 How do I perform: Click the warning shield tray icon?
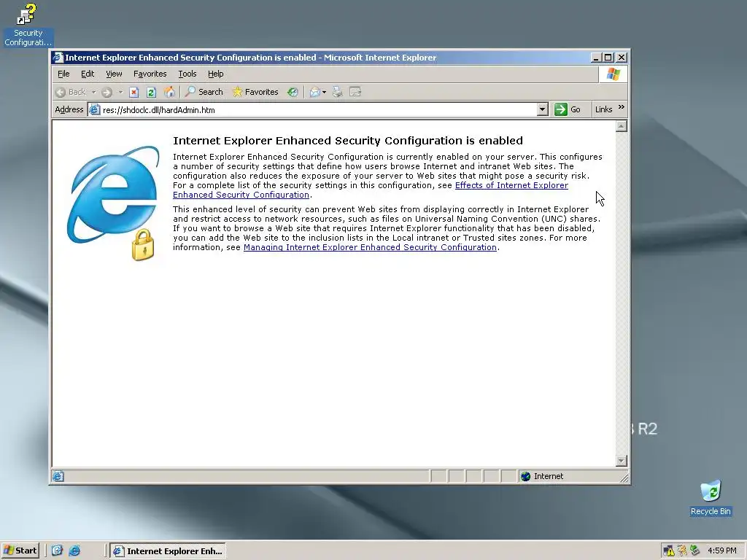(x=668, y=551)
